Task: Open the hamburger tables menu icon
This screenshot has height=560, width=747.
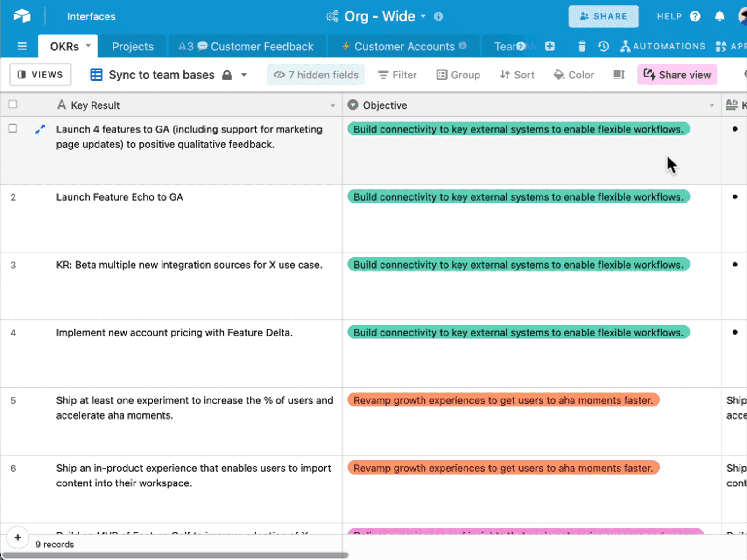Action: [22, 46]
